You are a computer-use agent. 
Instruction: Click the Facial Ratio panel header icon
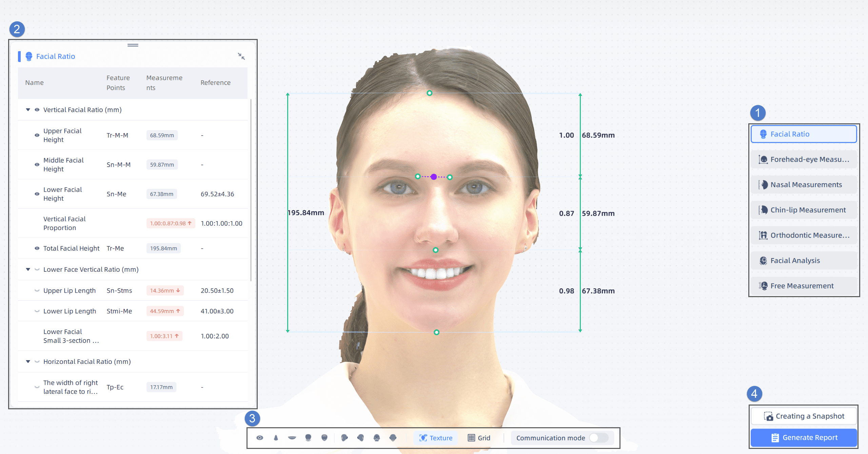[x=29, y=56]
